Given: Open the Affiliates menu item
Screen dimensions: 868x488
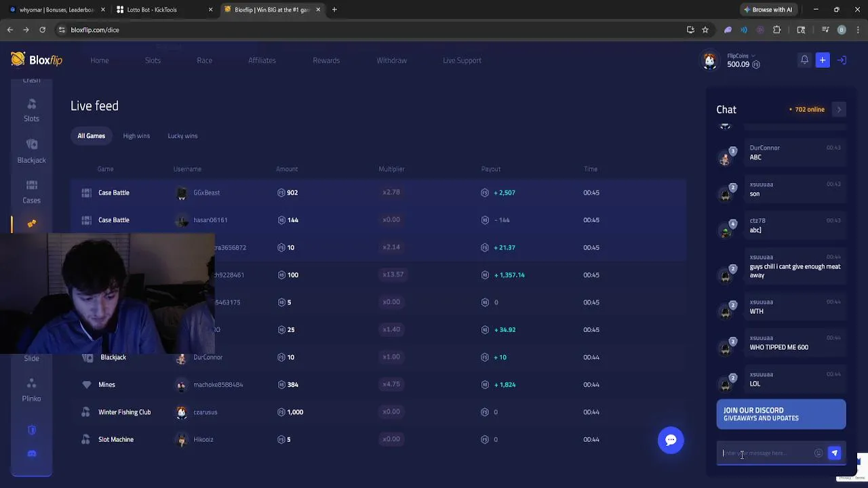Looking at the screenshot, I should [262, 60].
